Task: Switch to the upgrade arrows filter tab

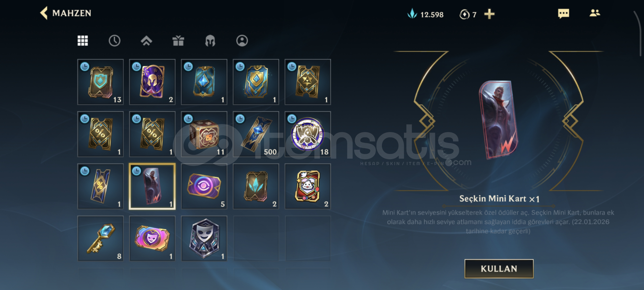Action: (146, 41)
